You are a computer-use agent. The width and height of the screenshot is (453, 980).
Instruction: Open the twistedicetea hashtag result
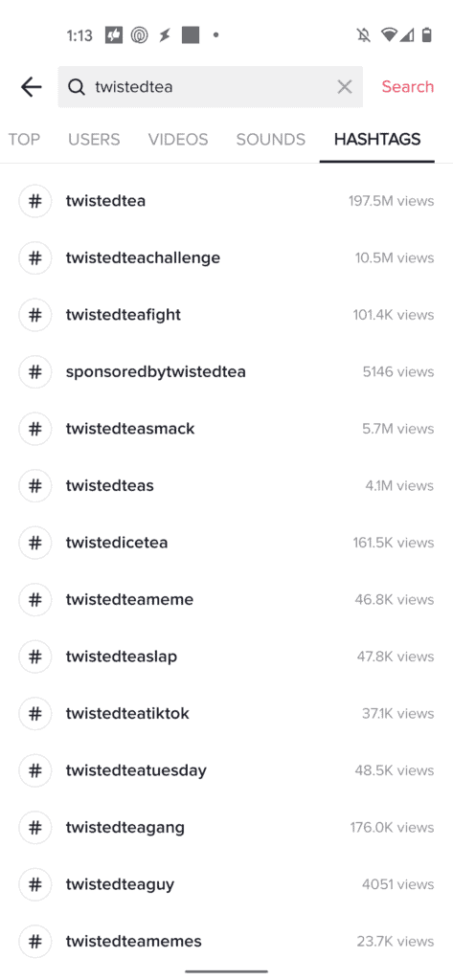tap(226, 543)
